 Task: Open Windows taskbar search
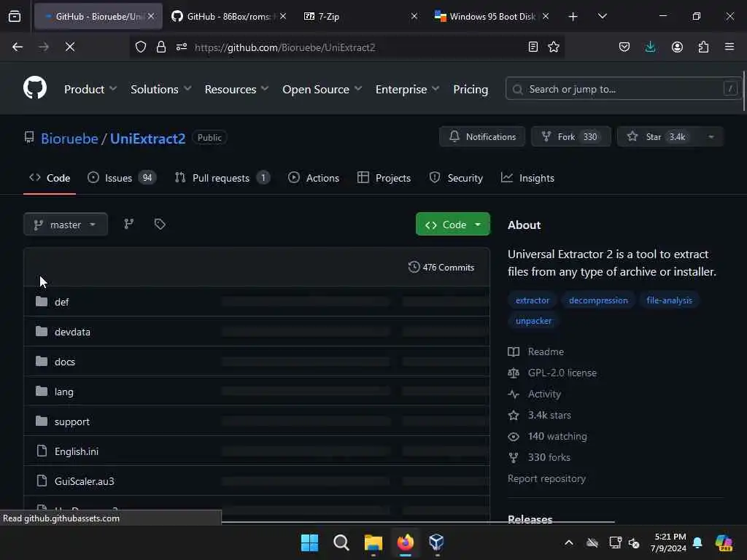[341, 542]
